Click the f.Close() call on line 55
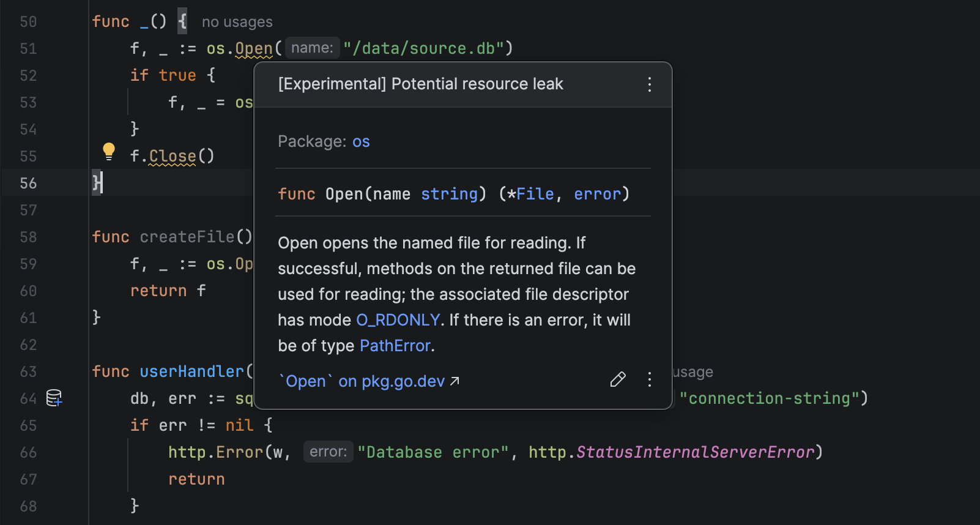Screen dimensions: 980x525 coord(172,156)
